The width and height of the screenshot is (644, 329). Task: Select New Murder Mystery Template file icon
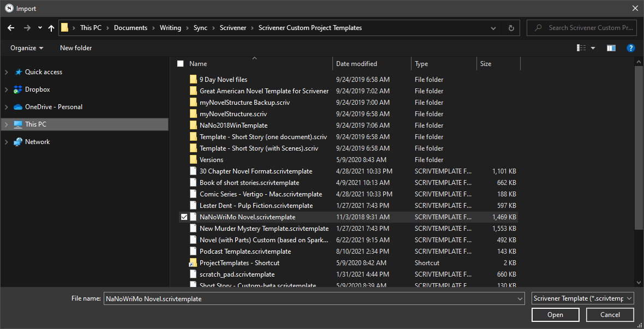pos(193,229)
